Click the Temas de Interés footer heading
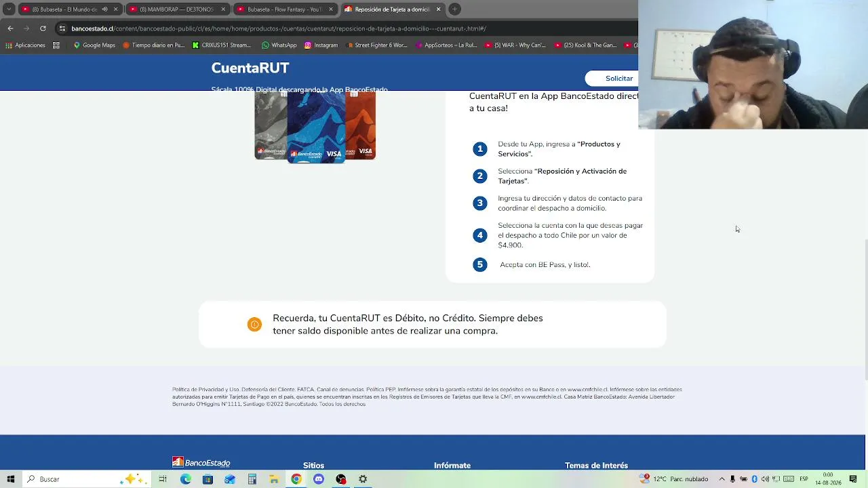This screenshot has height=488, width=868. click(596, 466)
